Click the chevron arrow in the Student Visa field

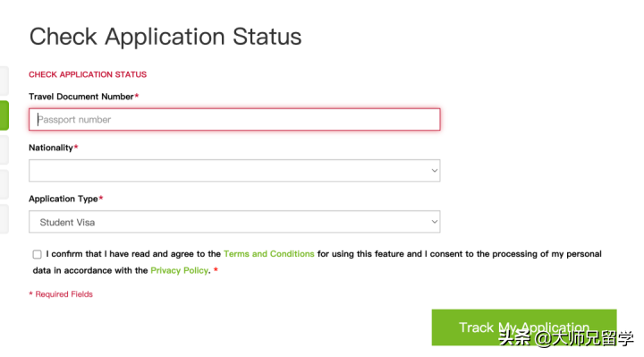(434, 222)
